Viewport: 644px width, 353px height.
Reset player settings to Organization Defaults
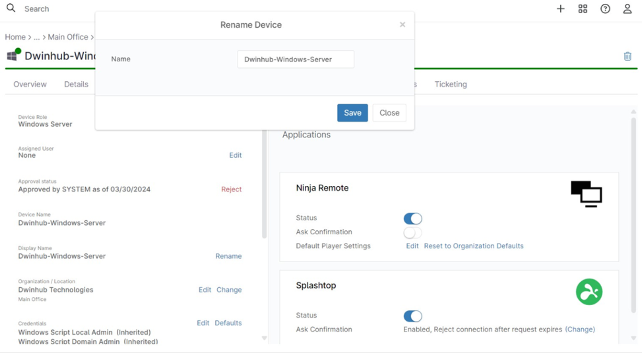point(474,246)
